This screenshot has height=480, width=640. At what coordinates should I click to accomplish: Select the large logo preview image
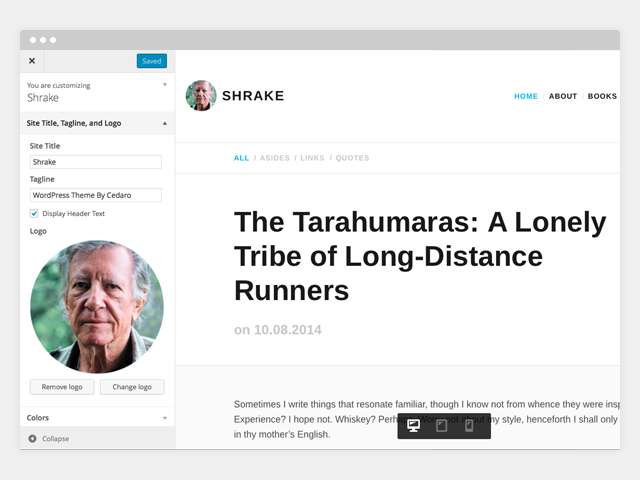(97, 307)
